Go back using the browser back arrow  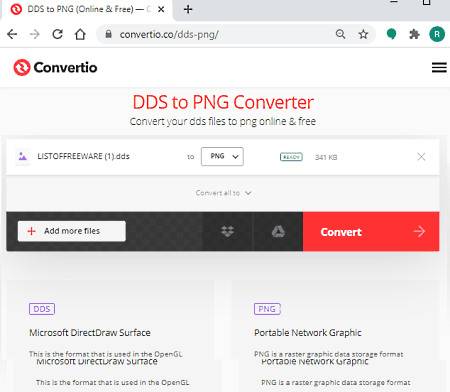point(12,34)
